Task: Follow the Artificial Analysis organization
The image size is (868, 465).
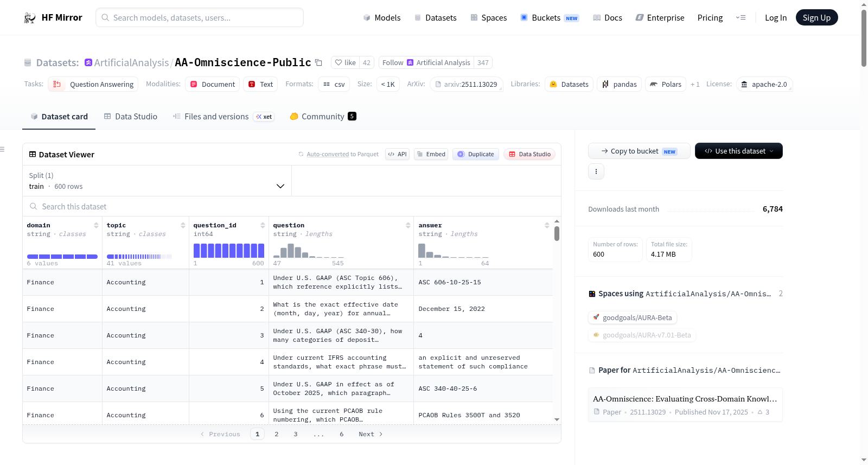Action: click(426, 62)
